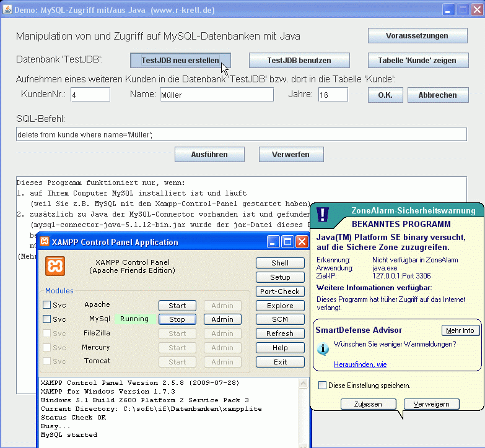This screenshot has width=485, height=448.
Task: Confirm customer with O.K. button
Action: (385, 95)
